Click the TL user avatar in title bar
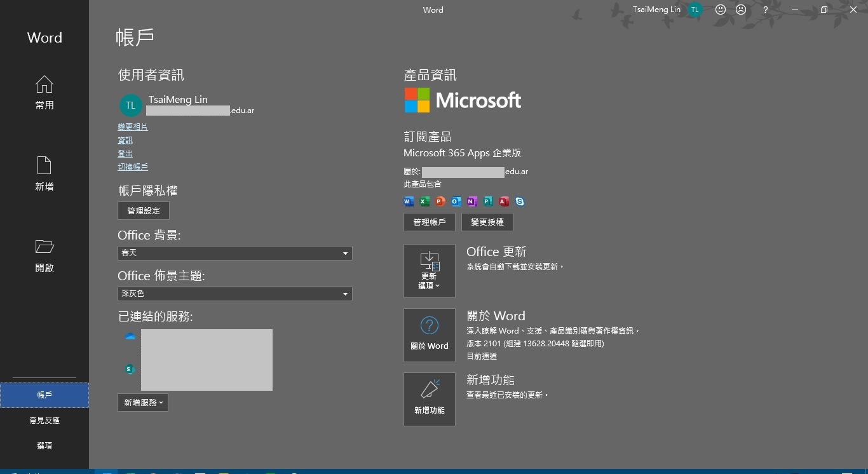 [x=695, y=10]
